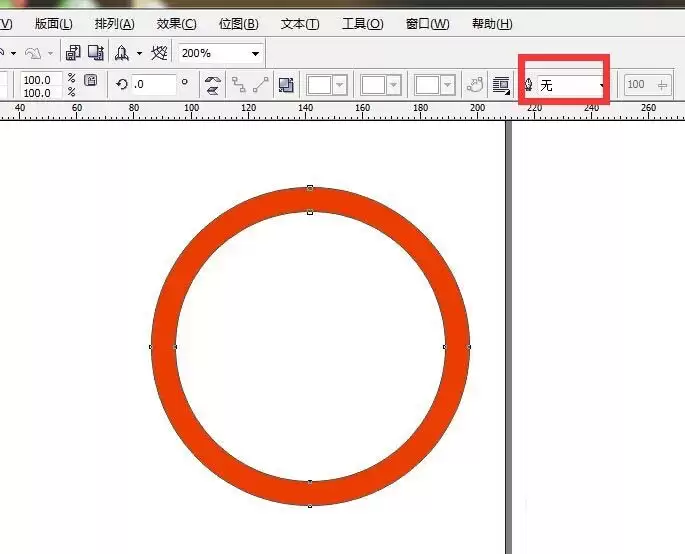Open the 帮助(H) menu

[x=492, y=24]
